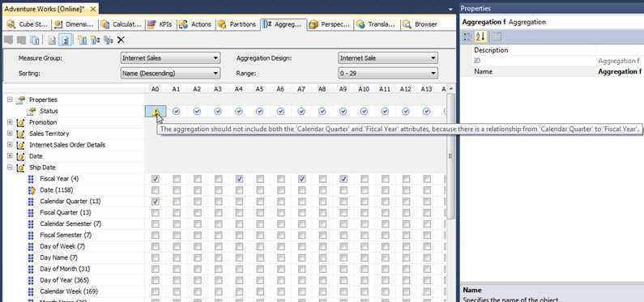Uncheck Fiscal Year in column A4

239,179
